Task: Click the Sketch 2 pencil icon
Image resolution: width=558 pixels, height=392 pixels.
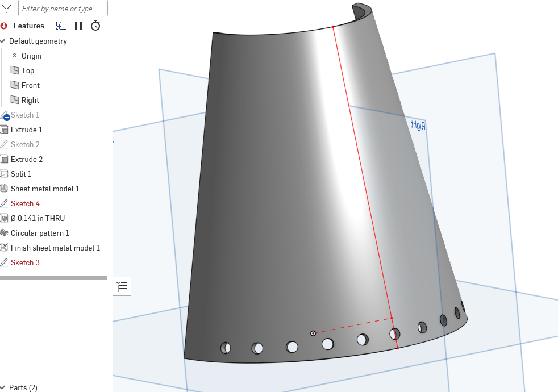Action: pyautogui.click(x=4, y=144)
